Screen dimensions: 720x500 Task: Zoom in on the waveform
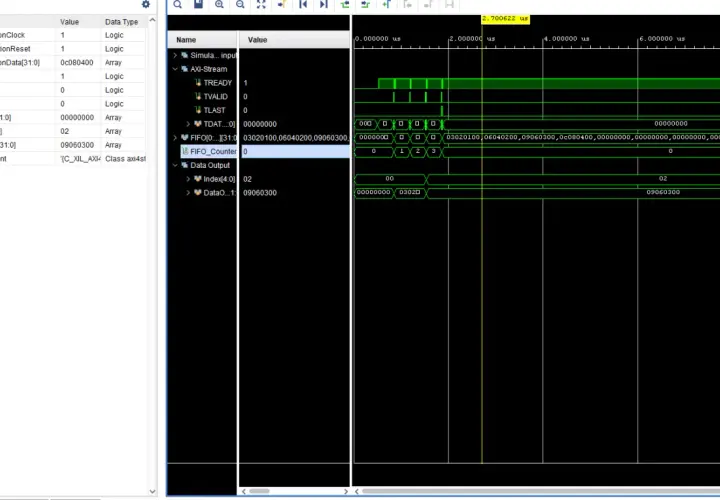pos(219,4)
